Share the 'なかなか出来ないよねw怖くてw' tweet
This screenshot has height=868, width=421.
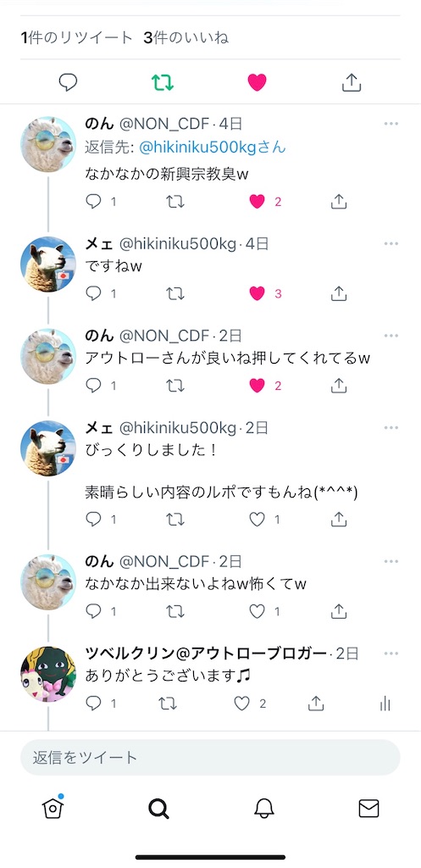(339, 611)
